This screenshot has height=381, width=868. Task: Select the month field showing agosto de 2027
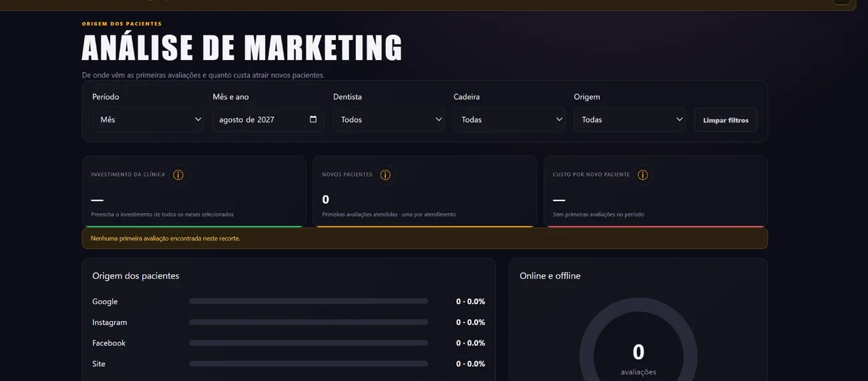point(268,120)
